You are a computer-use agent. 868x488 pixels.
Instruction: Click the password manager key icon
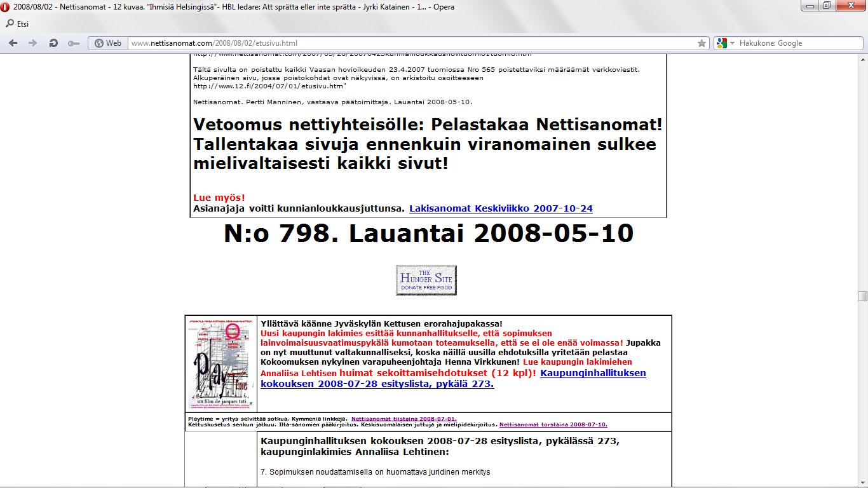pos(73,43)
